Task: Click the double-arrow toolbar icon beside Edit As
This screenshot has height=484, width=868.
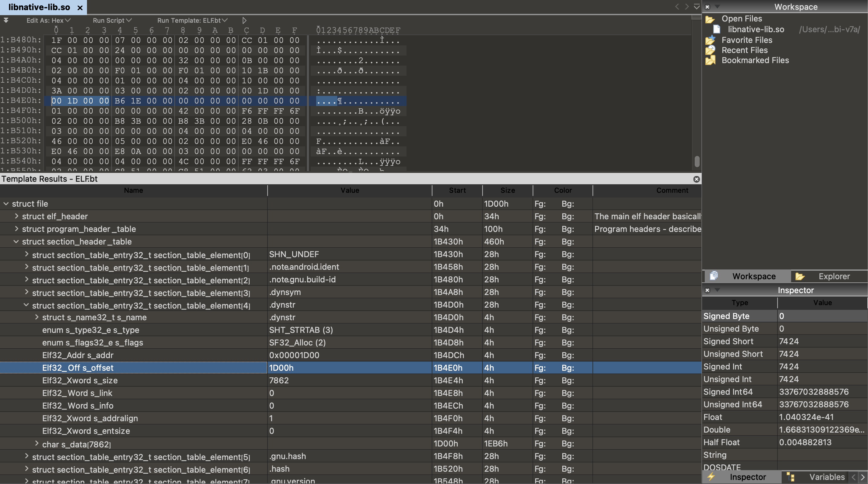Action: (6, 20)
